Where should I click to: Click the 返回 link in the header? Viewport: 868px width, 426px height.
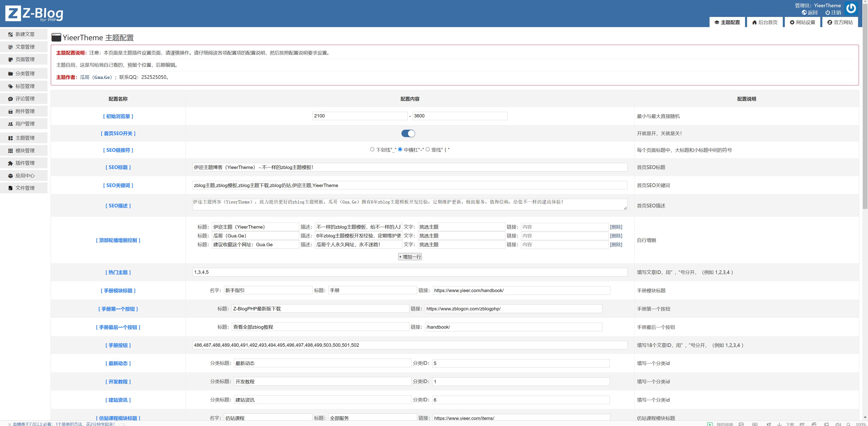pos(809,12)
